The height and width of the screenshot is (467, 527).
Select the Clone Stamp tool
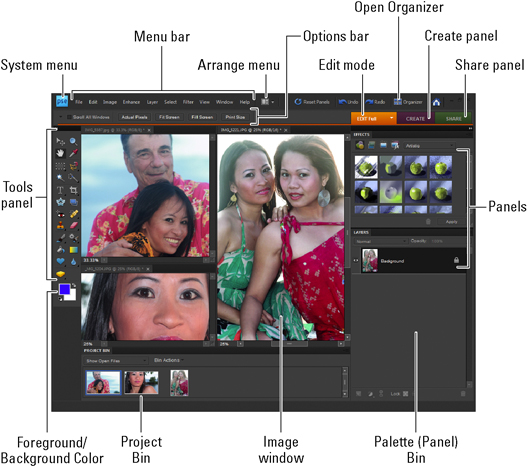coord(60,225)
